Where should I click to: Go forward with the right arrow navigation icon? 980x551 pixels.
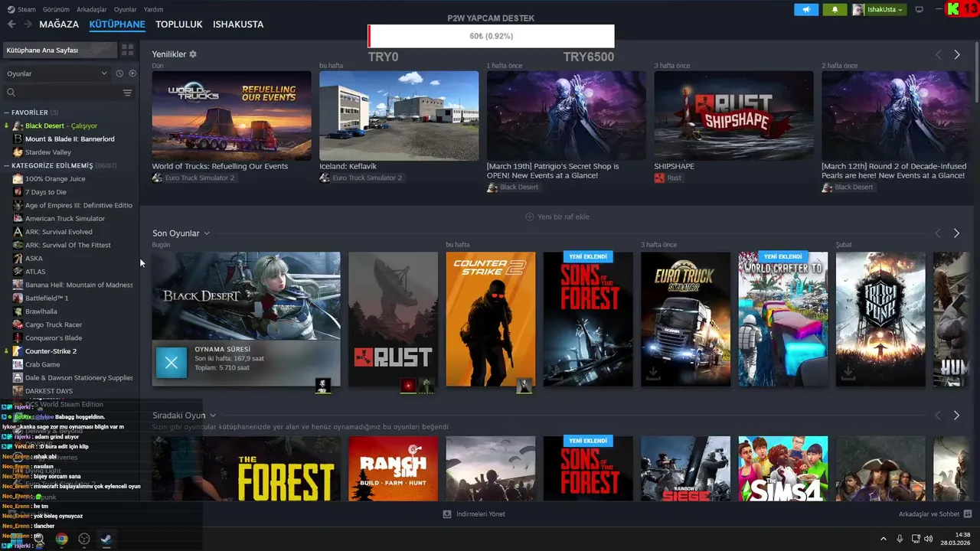[x=28, y=24]
